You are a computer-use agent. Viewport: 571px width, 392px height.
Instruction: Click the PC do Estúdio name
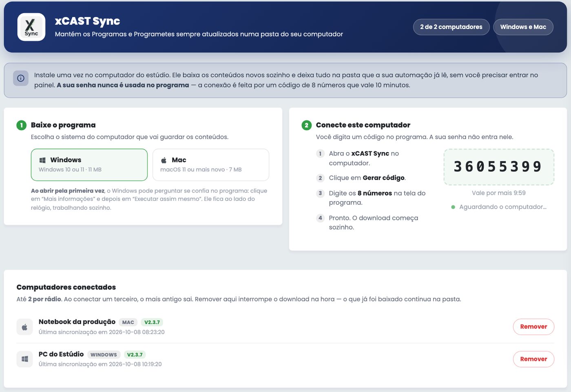click(x=61, y=354)
